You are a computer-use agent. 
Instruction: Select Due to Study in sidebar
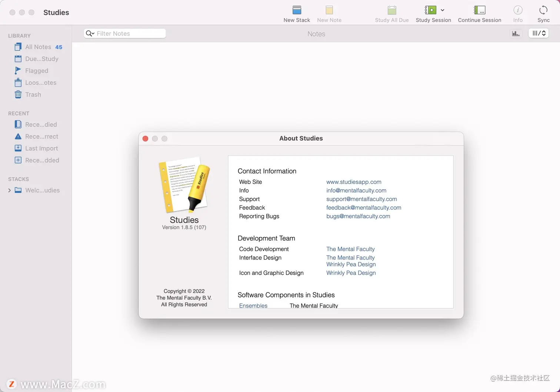pos(36,59)
